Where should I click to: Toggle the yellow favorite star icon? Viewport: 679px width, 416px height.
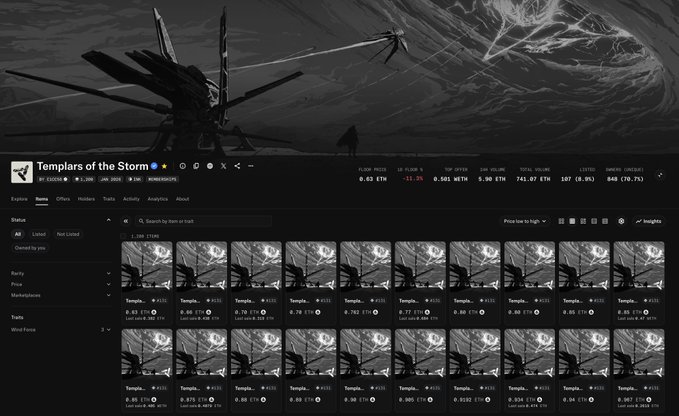pyautogui.click(x=164, y=166)
